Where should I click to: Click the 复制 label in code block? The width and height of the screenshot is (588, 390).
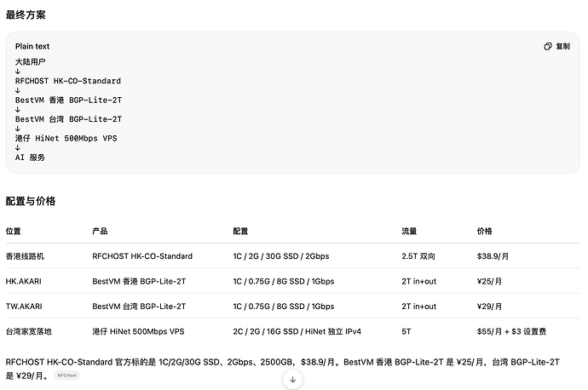[x=563, y=47]
